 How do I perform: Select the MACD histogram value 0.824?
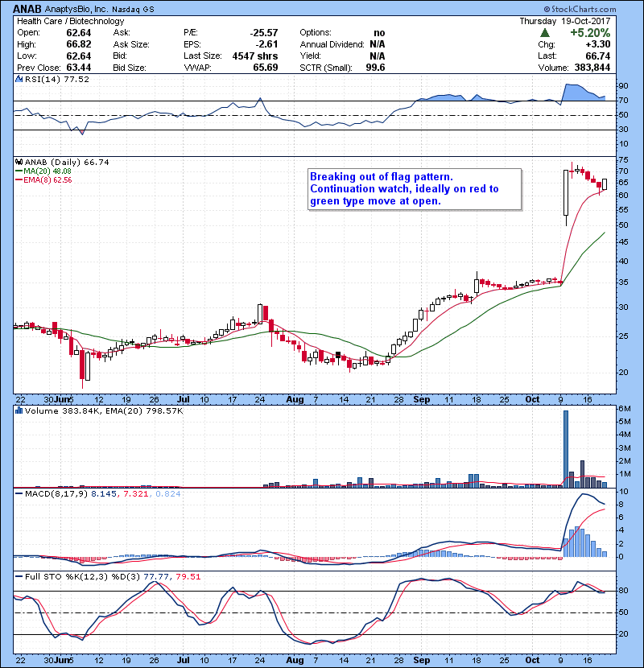pyautogui.click(x=168, y=494)
